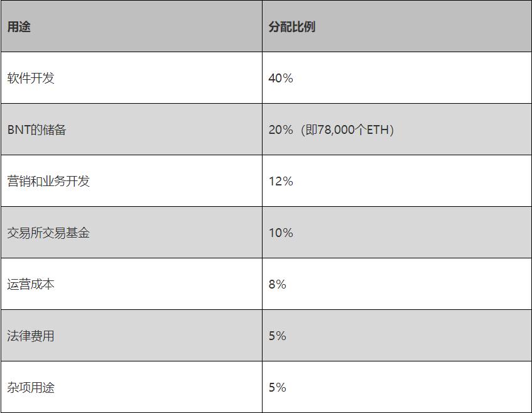Viewport: 532px width, 413px height.
Task: Select the 杂项用途 cell
Action: [x=31, y=388]
